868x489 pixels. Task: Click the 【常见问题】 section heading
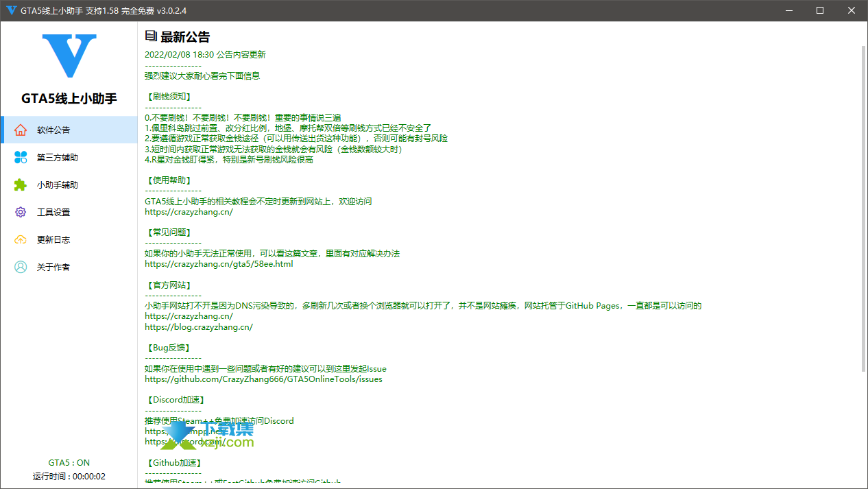pyautogui.click(x=169, y=232)
